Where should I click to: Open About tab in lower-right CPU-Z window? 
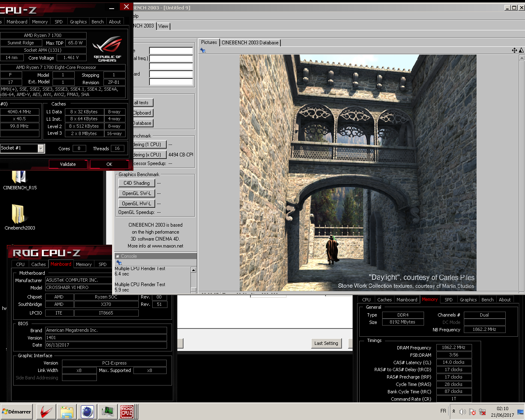505,300
